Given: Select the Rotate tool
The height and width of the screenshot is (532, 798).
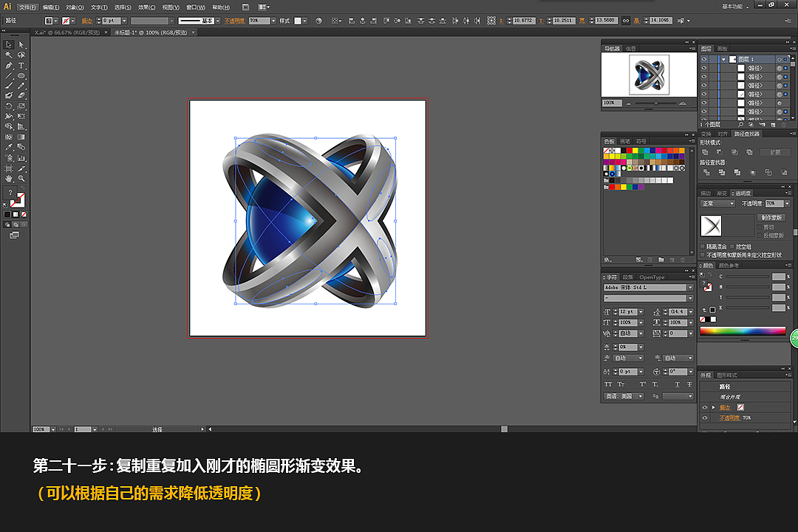Looking at the screenshot, I should point(9,106).
